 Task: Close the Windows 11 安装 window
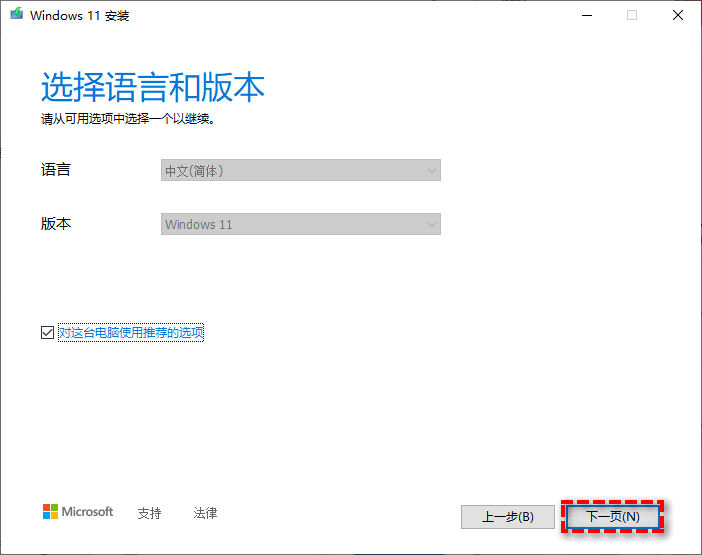(x=678, y=15)
